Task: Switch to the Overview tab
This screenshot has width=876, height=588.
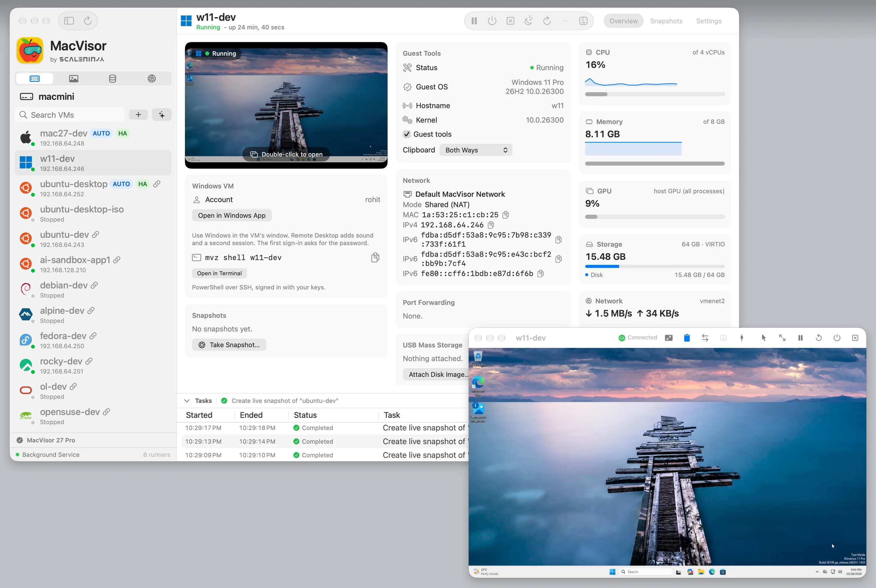Action: tap(623, 21)
